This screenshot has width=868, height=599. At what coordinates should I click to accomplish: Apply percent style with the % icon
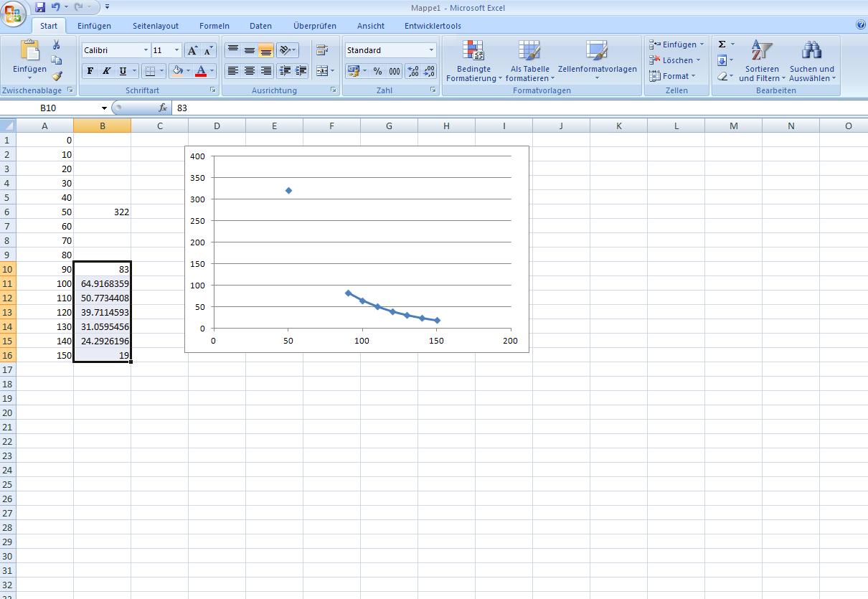(377, 71)
